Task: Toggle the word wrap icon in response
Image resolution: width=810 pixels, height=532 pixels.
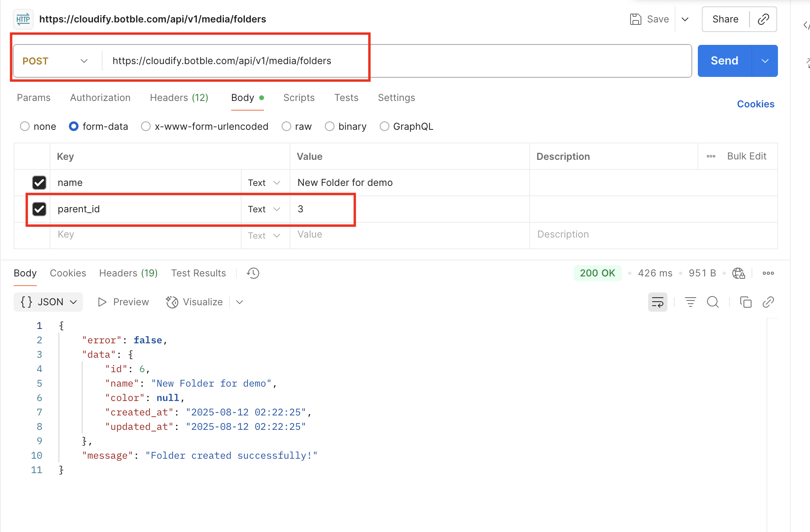Action: click(x=657, y=302)
